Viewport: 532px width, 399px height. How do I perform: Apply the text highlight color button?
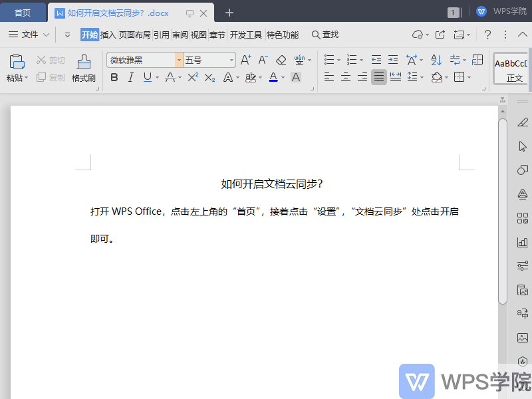pyautogui.click(x=251, y=77)
